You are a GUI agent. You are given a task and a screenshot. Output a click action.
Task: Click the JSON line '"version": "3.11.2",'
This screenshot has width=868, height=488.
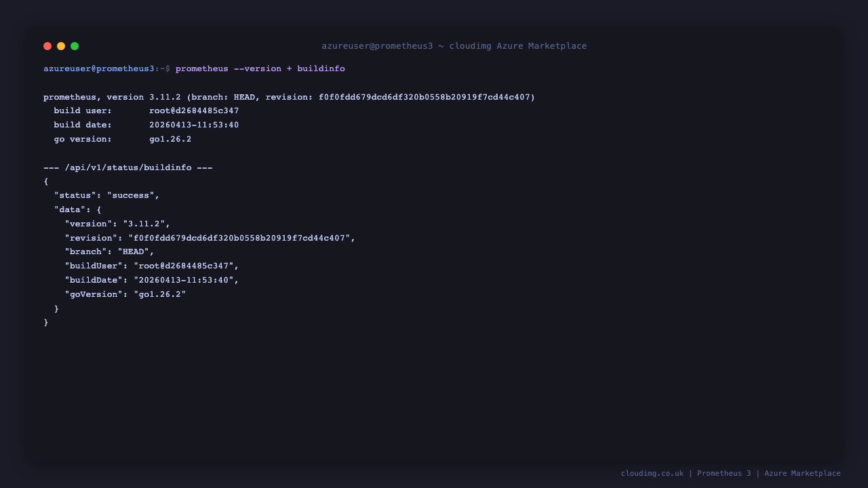click(118, 224)
